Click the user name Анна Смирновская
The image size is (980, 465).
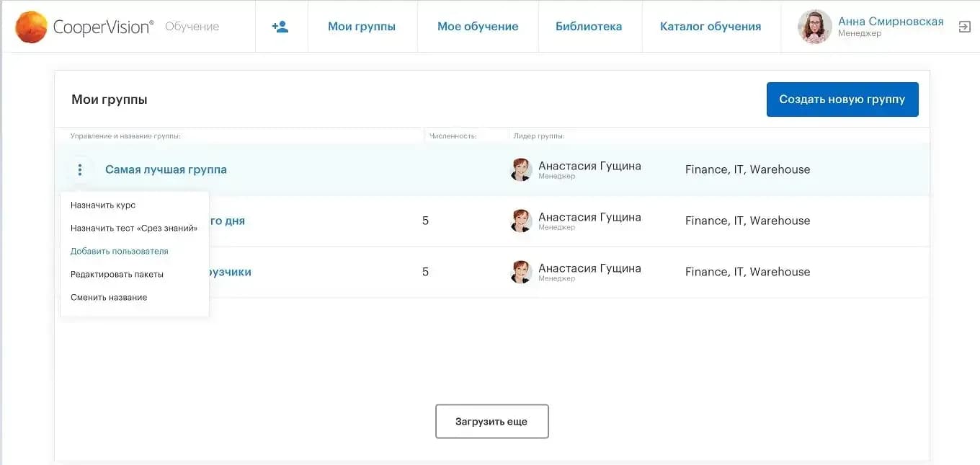891,22
